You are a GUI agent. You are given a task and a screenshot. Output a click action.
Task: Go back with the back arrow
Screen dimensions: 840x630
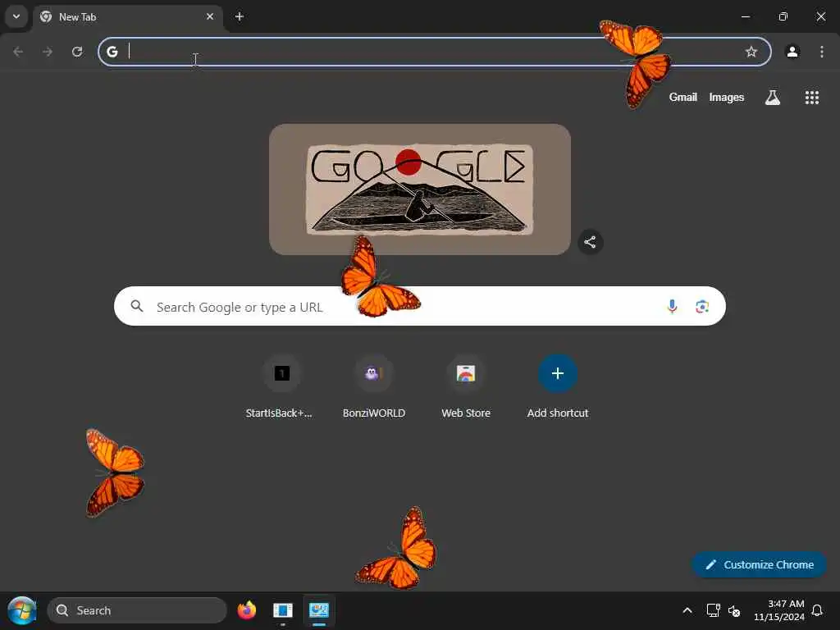pos(18,52)
